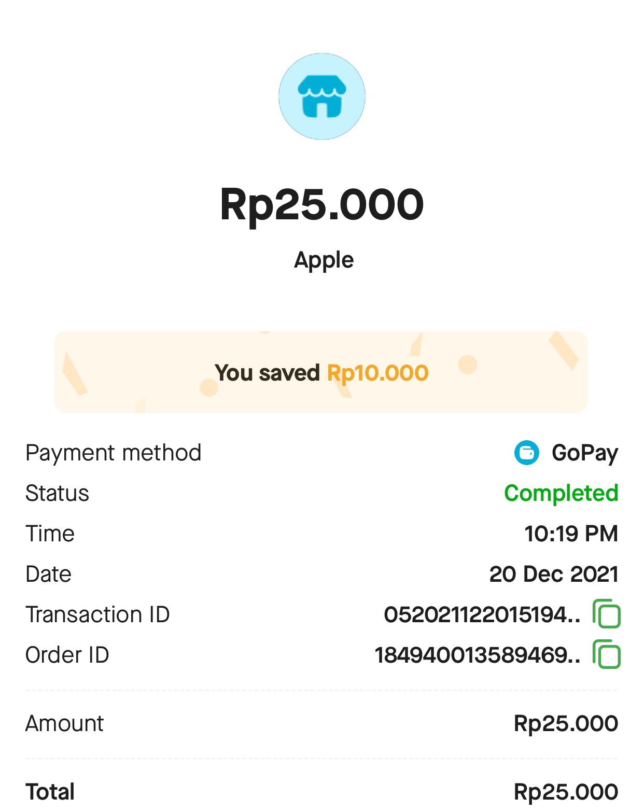
Task: Select the truncated Order ID number
Action: coord(477,655)
